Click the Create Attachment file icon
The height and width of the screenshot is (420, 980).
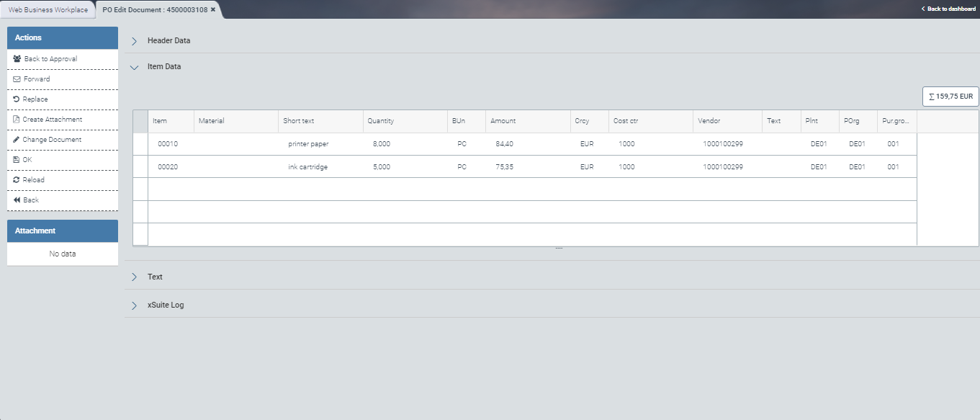tap(17, 120)
